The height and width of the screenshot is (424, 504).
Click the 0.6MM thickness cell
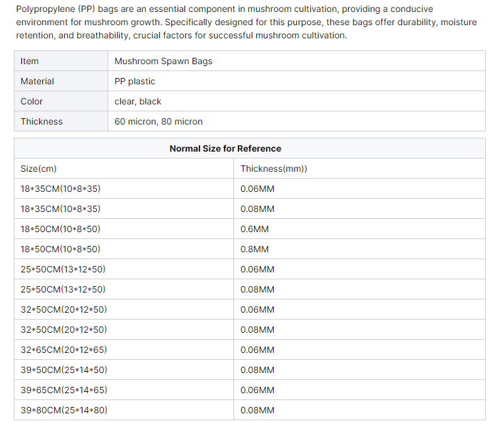click(254, 229)
